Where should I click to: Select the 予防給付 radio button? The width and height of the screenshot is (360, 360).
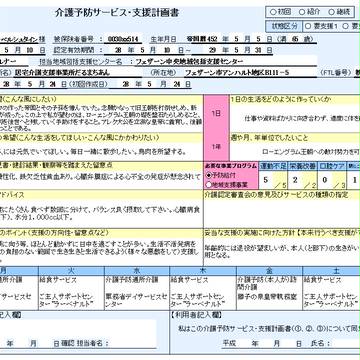coord(209,174)
